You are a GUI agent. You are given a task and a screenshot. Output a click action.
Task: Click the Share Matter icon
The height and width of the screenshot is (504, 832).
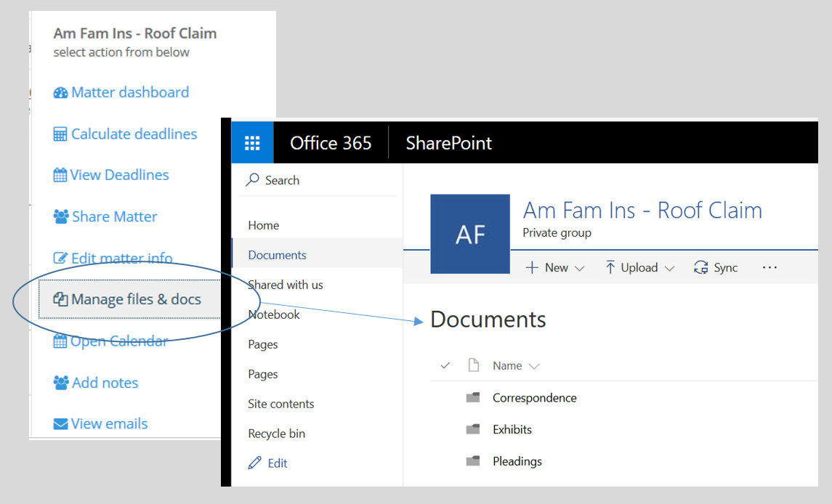tap(61, 216)
